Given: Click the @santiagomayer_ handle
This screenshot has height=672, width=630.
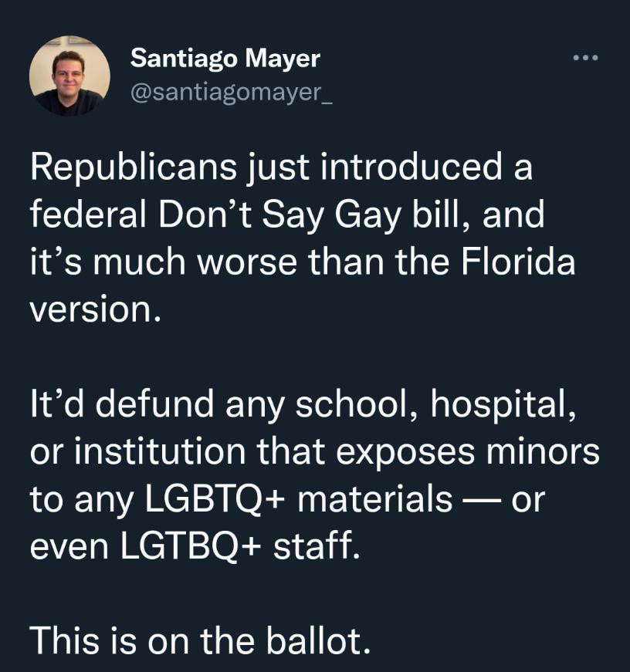Looking at the screenshot, I should coord(231,96).
